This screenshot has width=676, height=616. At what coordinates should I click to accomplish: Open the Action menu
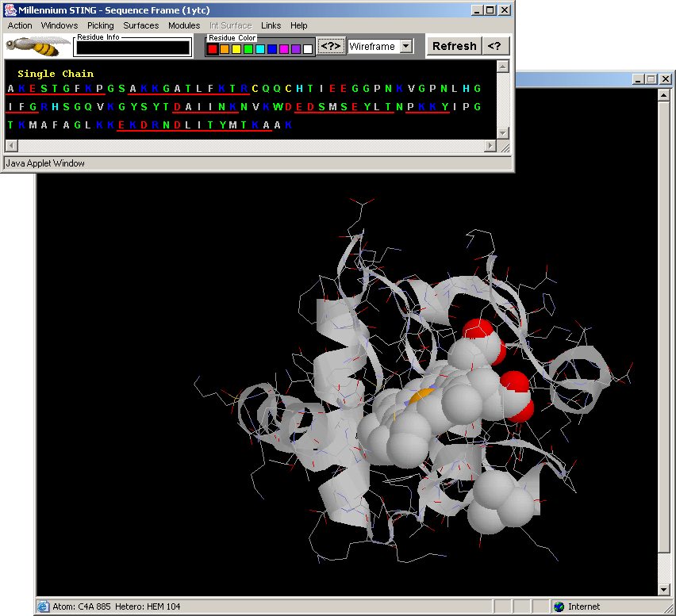pos(20,25)
